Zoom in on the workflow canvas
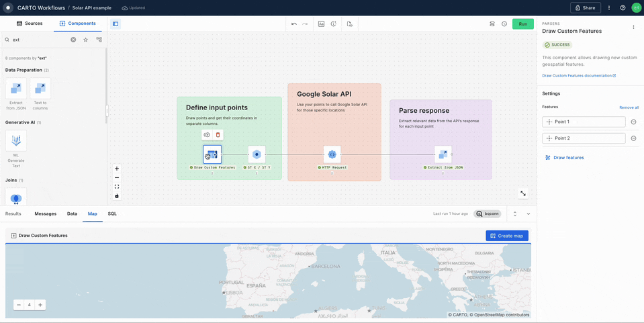This screenshot has height=323, width=644. pyautogui.click(x=117, y=169)
